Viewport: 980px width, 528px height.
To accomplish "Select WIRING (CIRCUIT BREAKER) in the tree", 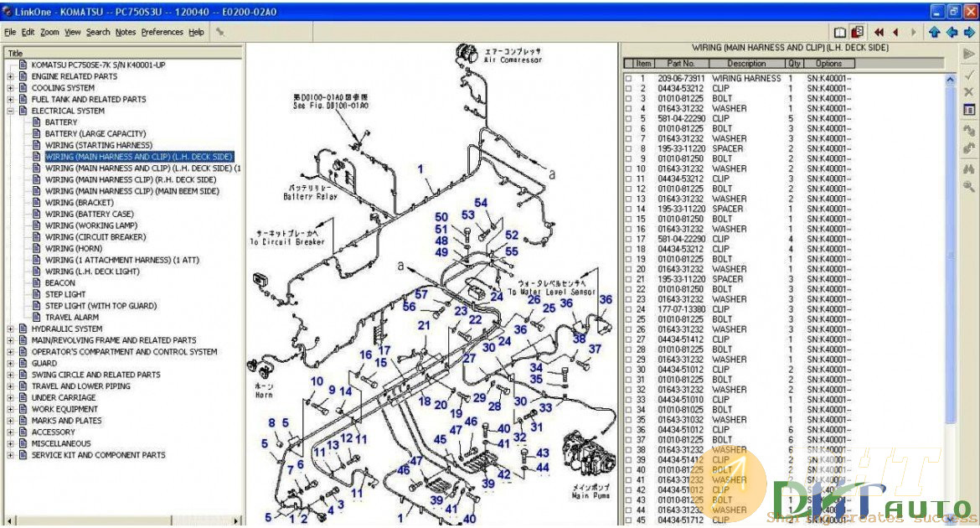I will (95, 237).
